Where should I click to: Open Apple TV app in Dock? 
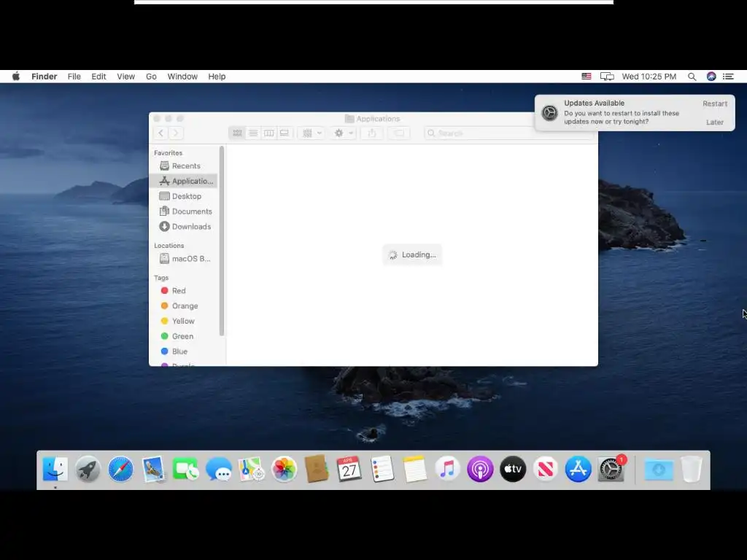pos(513,469)
